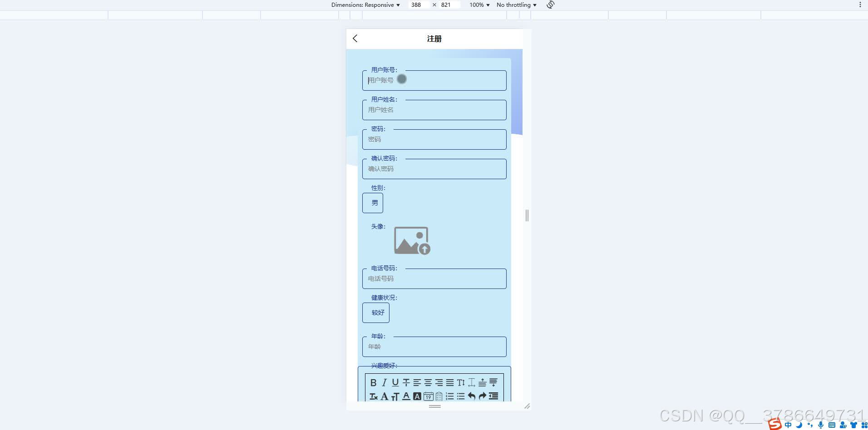Toggle underline formatting in the editor
The width and height of the screenshot is (868, 430).
tap(395, 383)
